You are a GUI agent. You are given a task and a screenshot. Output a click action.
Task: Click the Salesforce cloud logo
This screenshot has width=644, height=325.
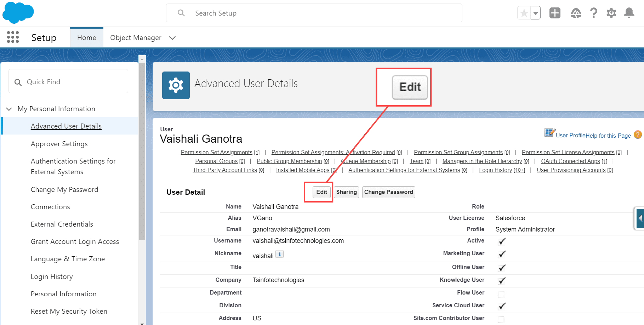(x=18, y=13)
